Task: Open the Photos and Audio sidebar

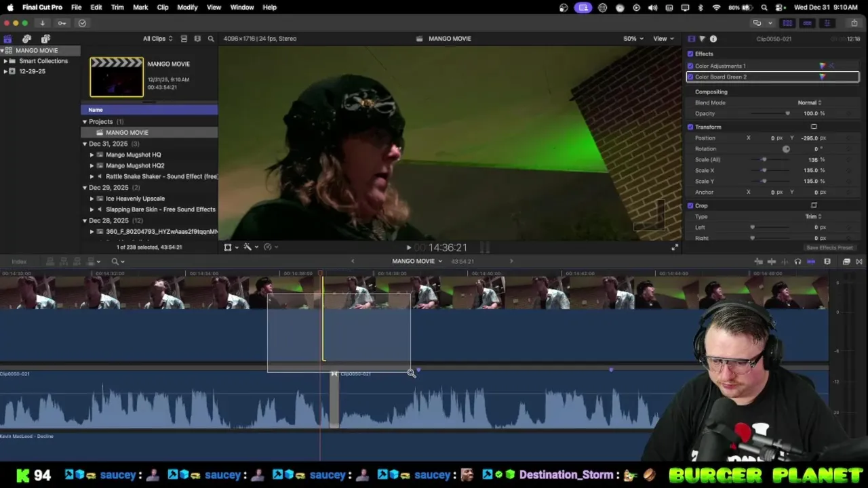Action: 26,39
